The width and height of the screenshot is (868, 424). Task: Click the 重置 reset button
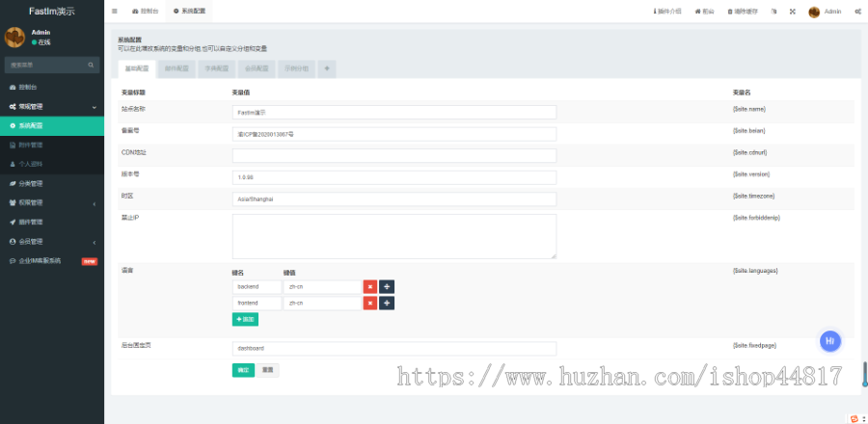tap(267, 370)
